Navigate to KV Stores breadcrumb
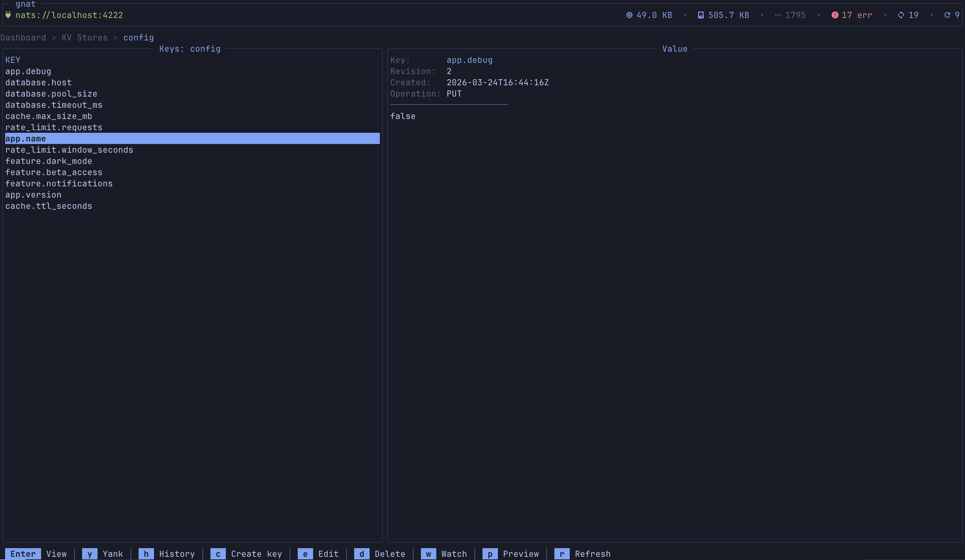The height and width of the screenshot is (560, 965). tap(85, 38)
